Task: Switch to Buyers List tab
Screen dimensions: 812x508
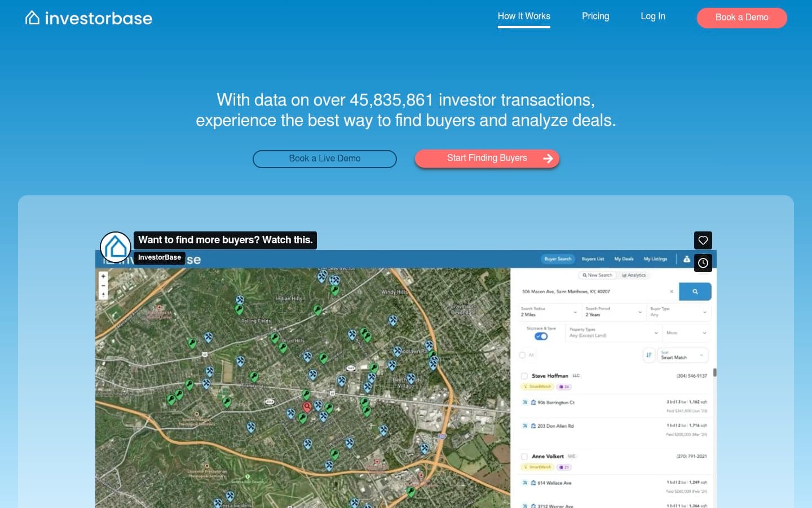Action: point(593,259)
